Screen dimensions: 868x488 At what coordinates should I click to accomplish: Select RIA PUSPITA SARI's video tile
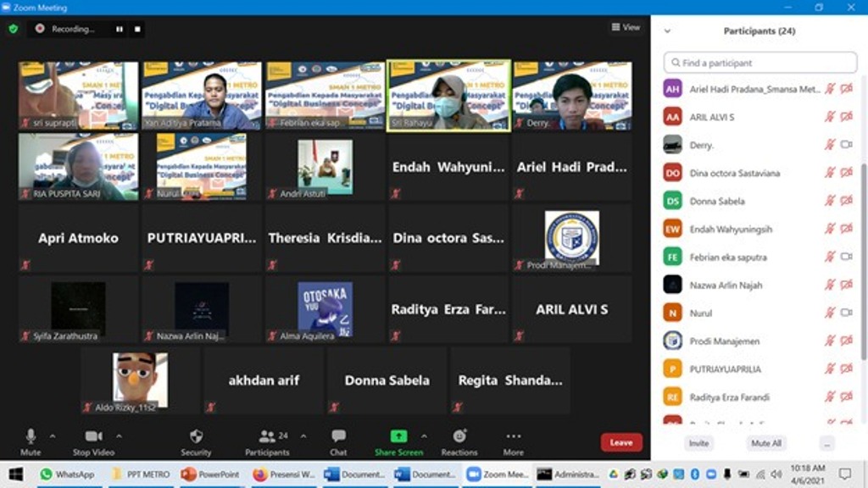coord(78,167)
